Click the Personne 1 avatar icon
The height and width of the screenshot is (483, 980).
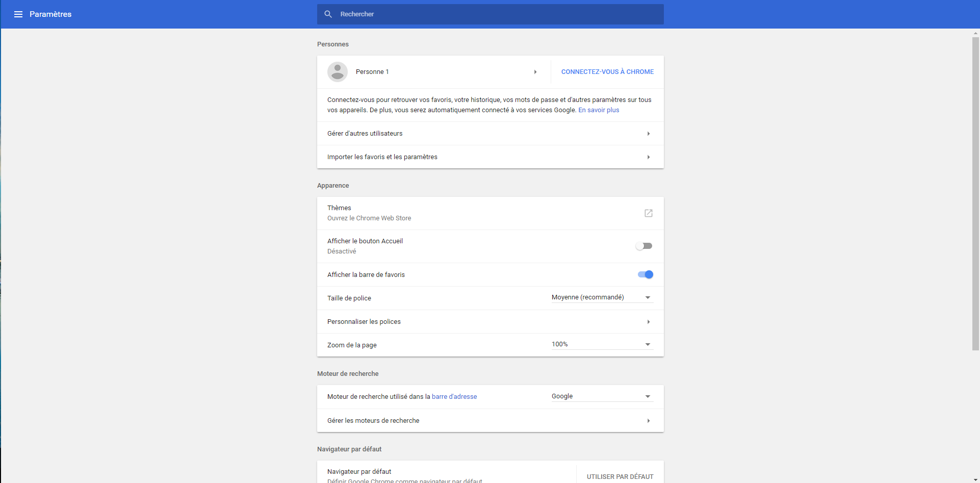[x=338, y=72]
